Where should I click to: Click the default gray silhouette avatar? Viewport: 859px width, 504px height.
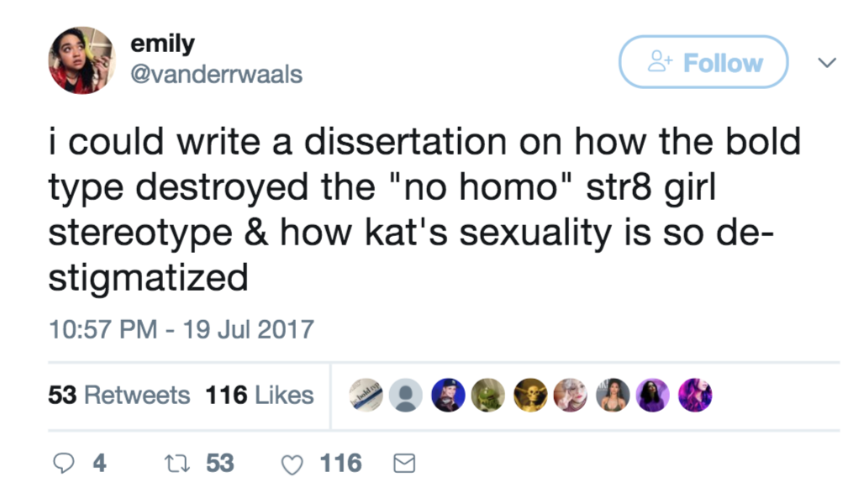pos(406,395)
